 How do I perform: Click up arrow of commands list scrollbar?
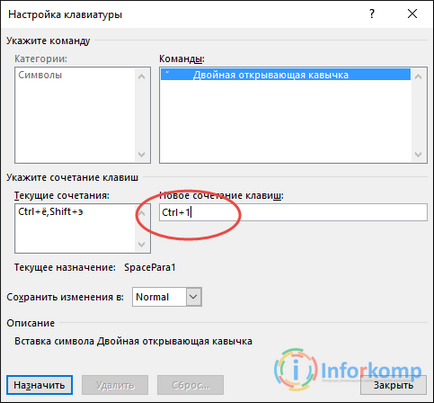point(418,76)
